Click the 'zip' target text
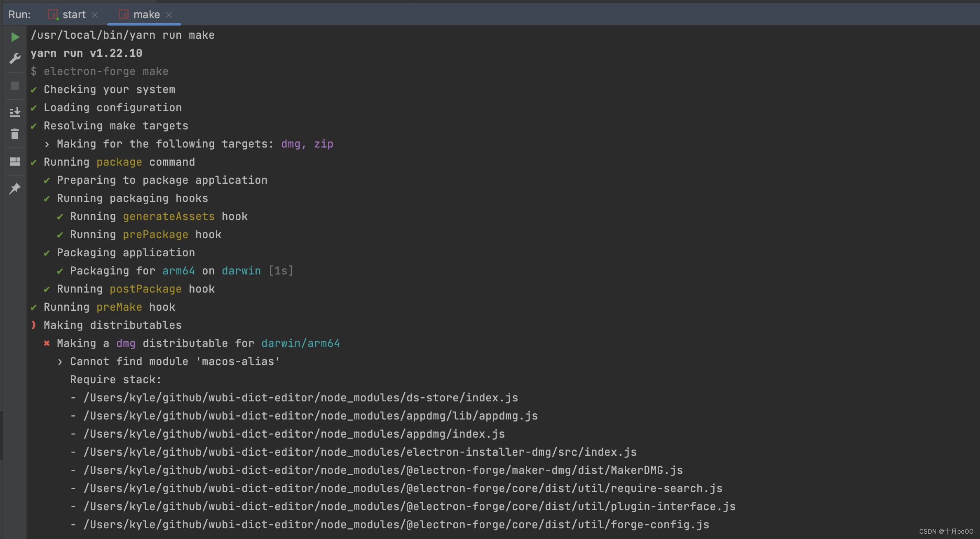This screenshot has height=539, width=980. (x=324, y=144)
